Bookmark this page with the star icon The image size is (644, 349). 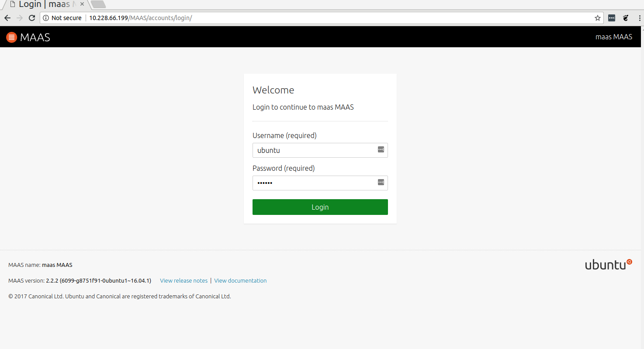(x=597, y=18)
